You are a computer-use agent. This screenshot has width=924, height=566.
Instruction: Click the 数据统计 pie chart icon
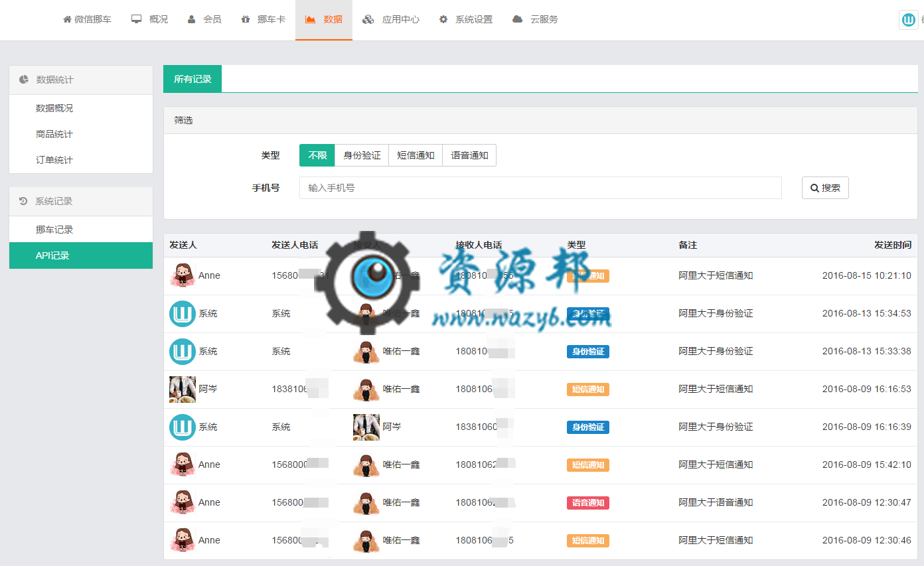click(x=24, y=80)
